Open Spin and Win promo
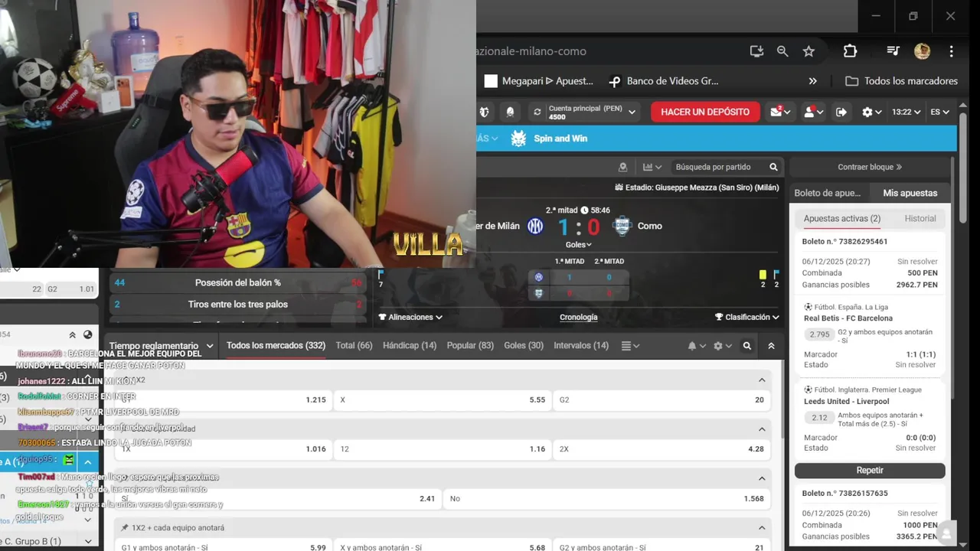 (560, 139)
